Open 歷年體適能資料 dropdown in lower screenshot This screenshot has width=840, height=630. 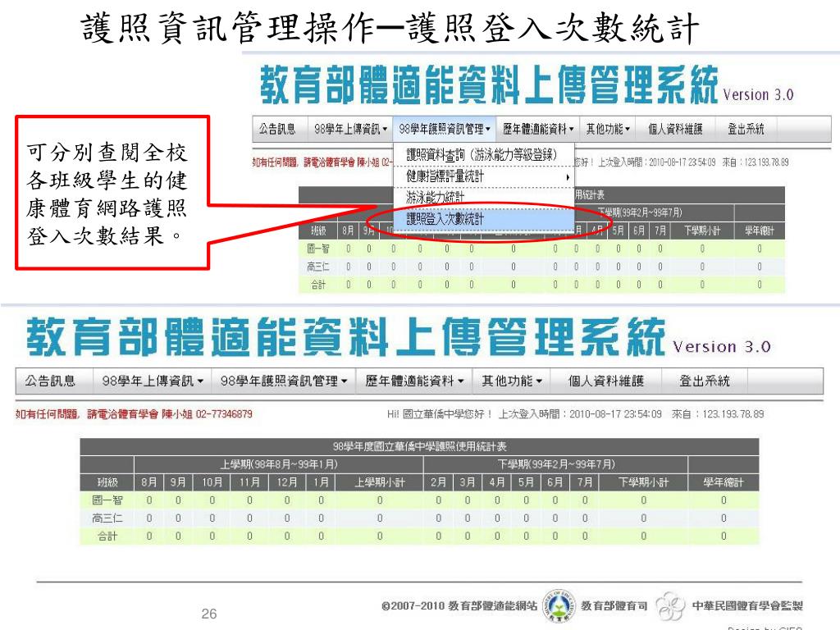pyautogui.click(x=414, y=381)
